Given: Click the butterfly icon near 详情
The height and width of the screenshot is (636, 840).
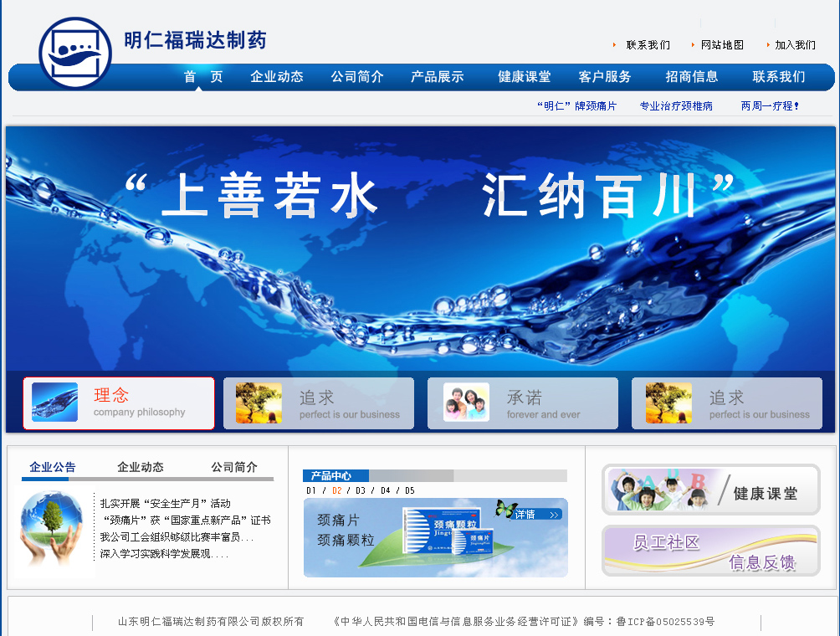Looking at the screenshot, I should (x=505, y=509).
